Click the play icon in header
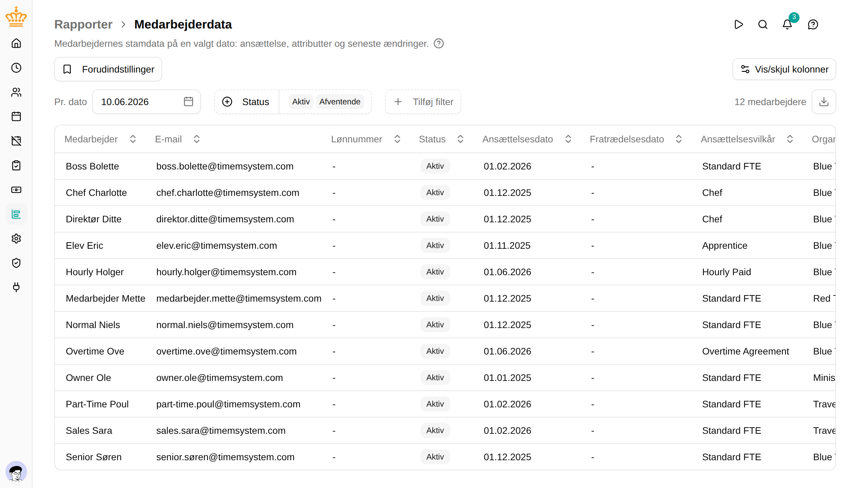The image size is (868, 488). [738, 24]
